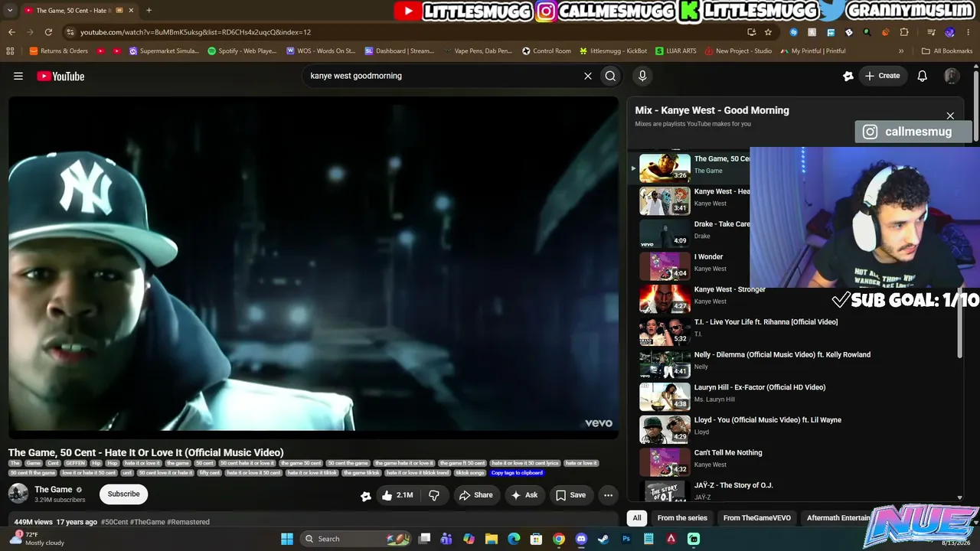Open Steam from the taskbar
Screen dimensions: 980x551
coord(604,539)
